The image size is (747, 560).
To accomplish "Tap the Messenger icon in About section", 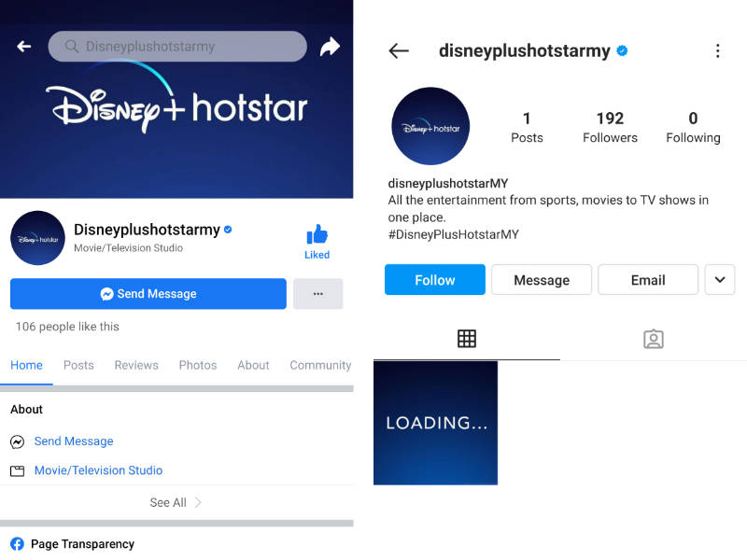I will pos(17,441).
